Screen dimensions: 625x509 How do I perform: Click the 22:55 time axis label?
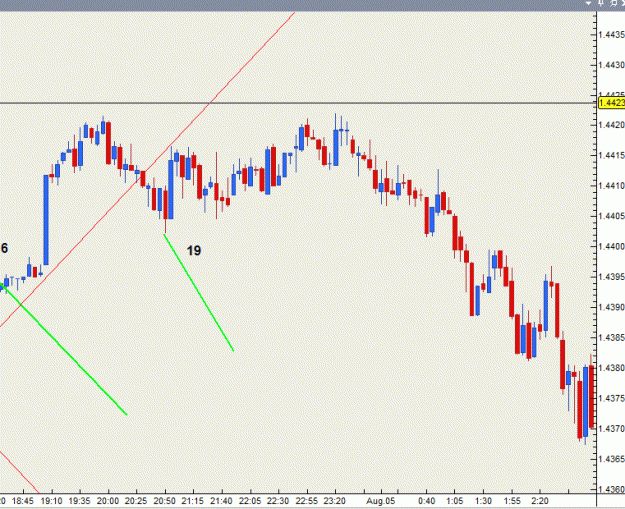click(307, 501)
